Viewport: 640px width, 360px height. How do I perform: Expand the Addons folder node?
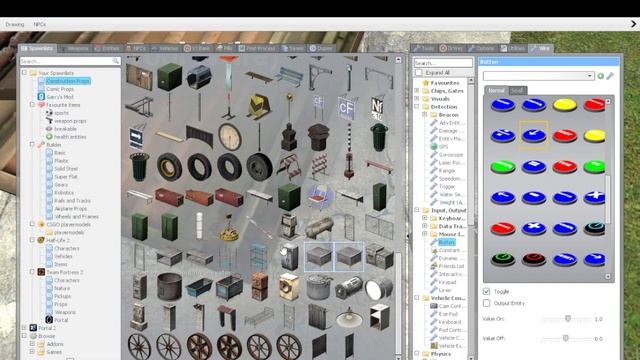(32, 344)
